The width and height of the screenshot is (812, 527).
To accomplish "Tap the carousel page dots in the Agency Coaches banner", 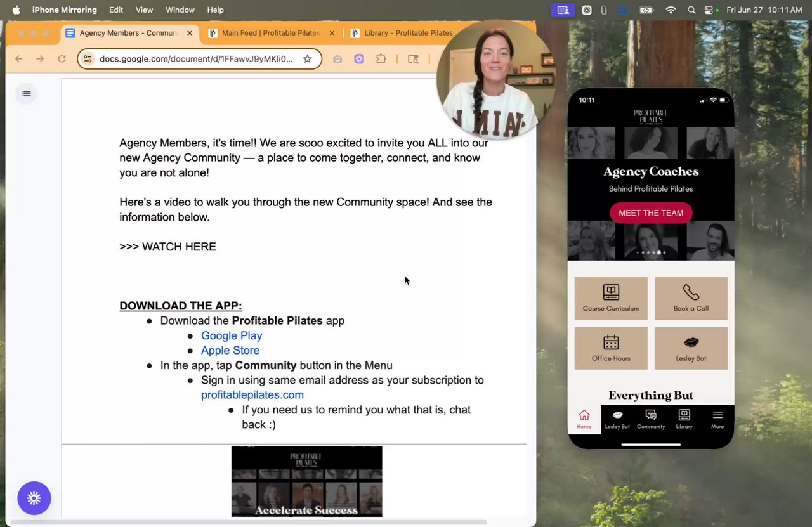I will point(651,252).
